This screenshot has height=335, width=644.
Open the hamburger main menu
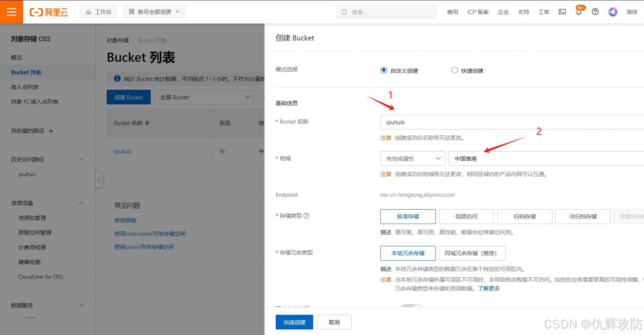11,12
